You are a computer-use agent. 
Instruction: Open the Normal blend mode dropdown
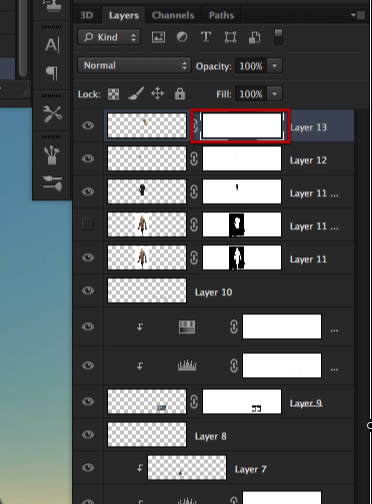(x=134, y=65)
